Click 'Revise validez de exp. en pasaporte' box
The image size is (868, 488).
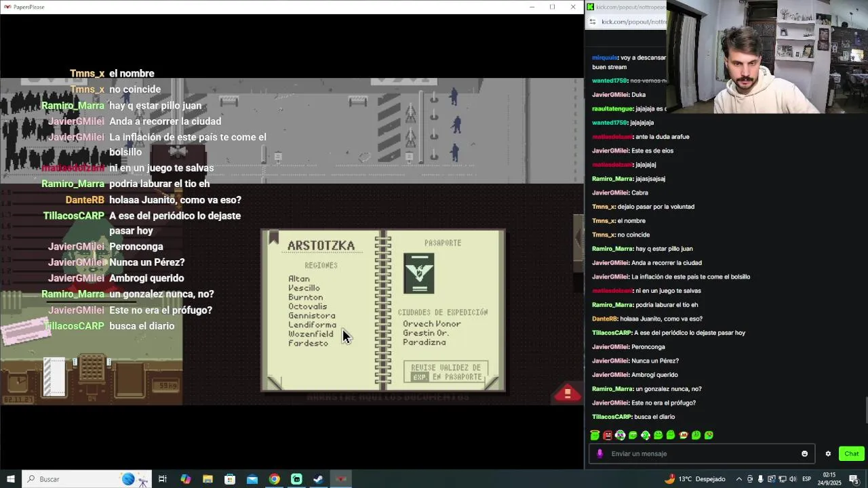click(446, 372)
